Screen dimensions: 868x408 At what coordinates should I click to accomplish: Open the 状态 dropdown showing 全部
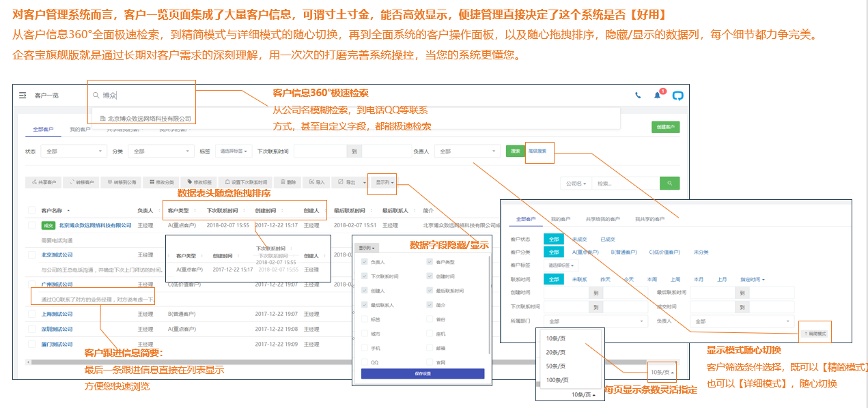pyautogui.click(x=74, y=151)
